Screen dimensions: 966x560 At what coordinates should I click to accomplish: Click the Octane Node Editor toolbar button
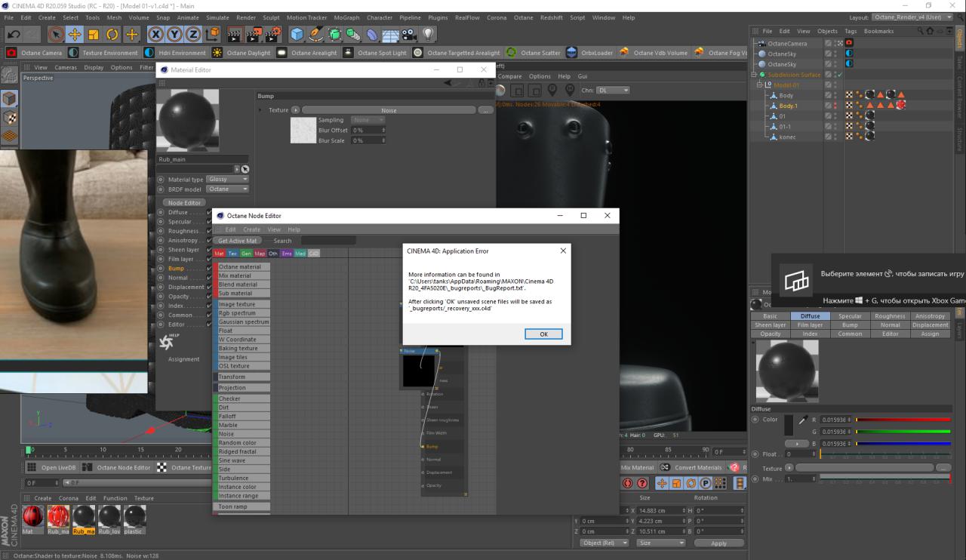(x=117, y=467)
